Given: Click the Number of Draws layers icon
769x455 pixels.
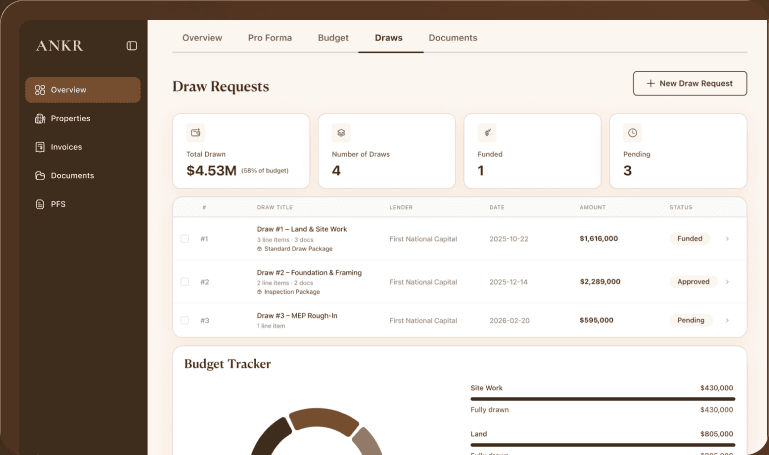Looking at the screenshot, I should [341, 132].
